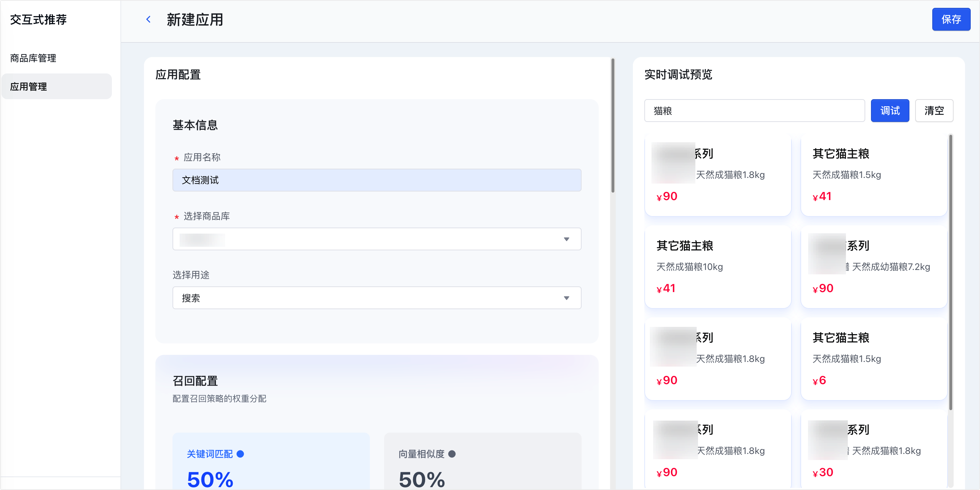Expand the 选择用途 dropdown showing 搜索
The image size is (980, 490).
coord(376,298)
